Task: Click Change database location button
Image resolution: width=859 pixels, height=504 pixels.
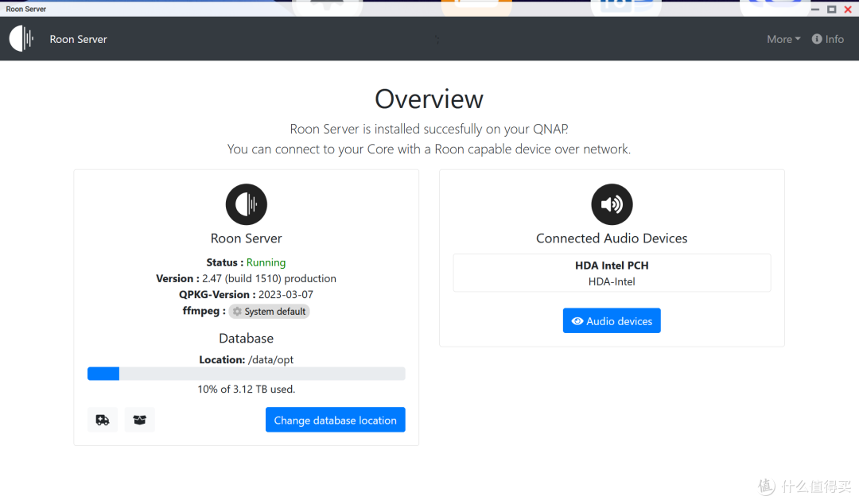Action: point(336,421)
